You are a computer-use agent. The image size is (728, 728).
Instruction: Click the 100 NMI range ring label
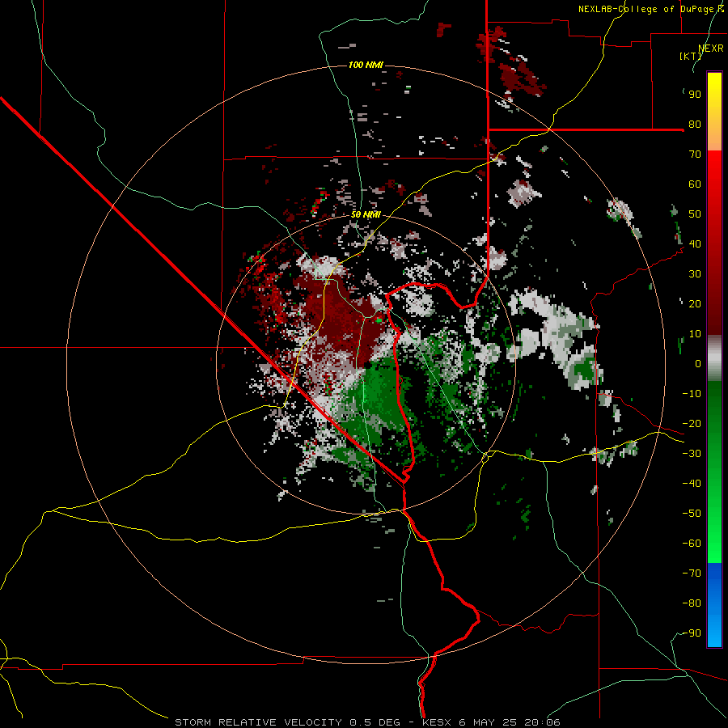click(366, 65)
